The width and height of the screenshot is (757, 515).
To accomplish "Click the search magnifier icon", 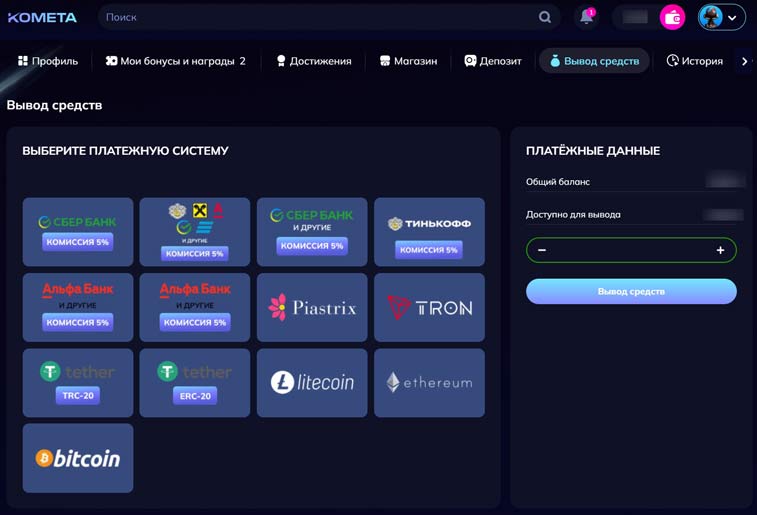I will (x=545, y=17).
